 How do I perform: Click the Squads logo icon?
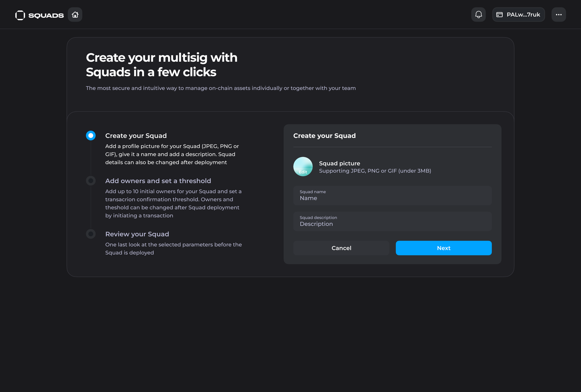[x=20, y=15]
